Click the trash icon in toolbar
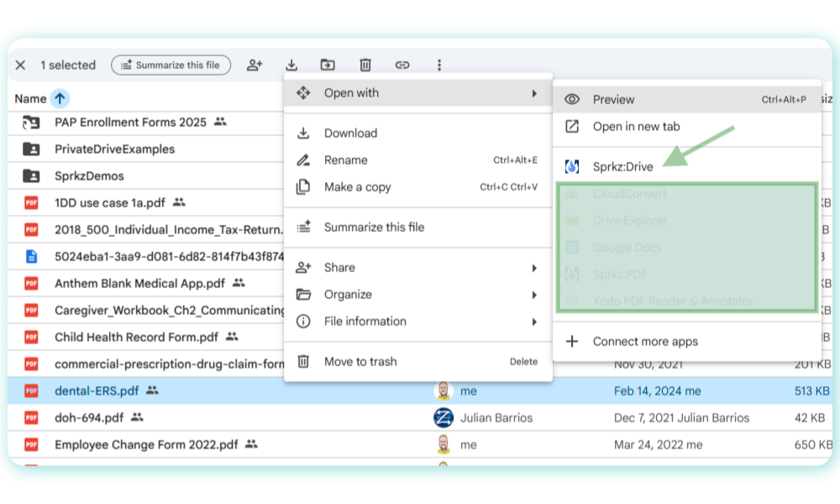The width and height of the screenshot is (840, 504). coord(365,65)
